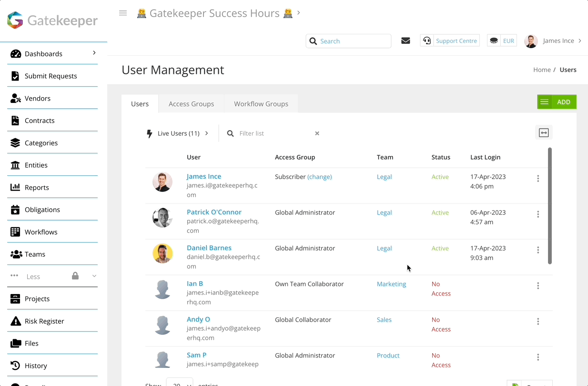Open Workflows grid icon

point(16,232)
